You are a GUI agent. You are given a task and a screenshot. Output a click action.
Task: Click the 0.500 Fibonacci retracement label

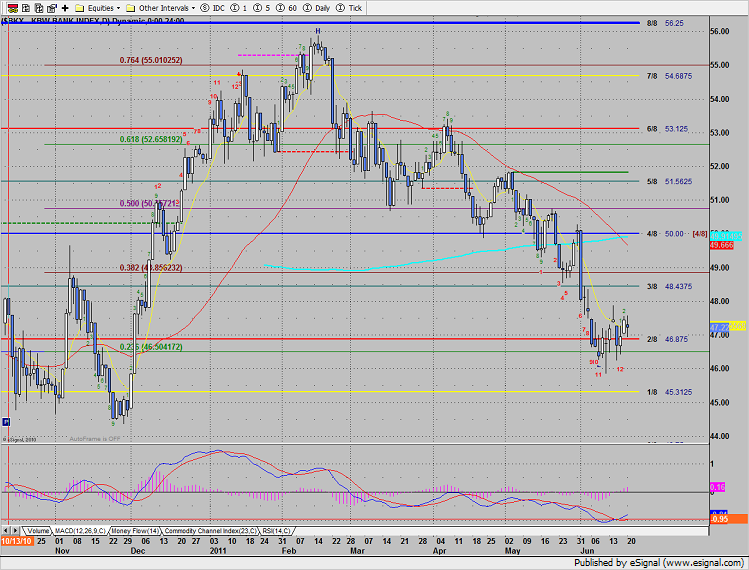click(148, 204)
